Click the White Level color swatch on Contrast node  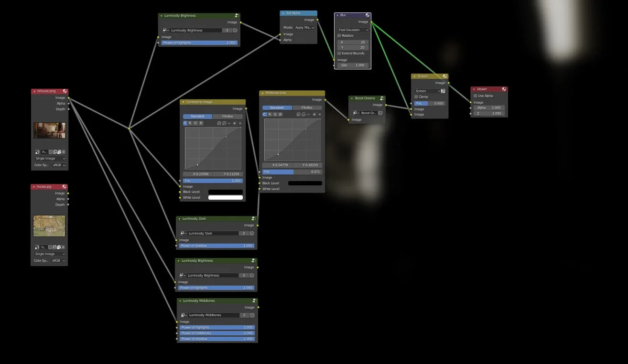coord(226,197)
